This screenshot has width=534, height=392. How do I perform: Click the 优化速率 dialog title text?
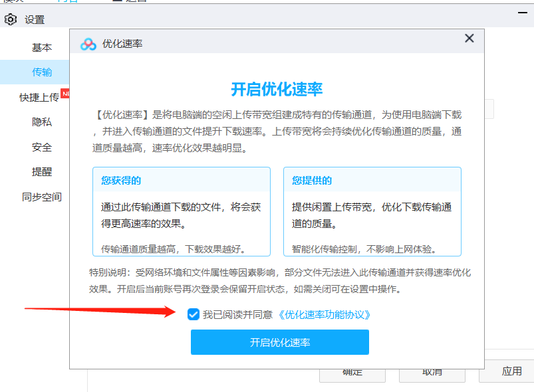point(122,44)
